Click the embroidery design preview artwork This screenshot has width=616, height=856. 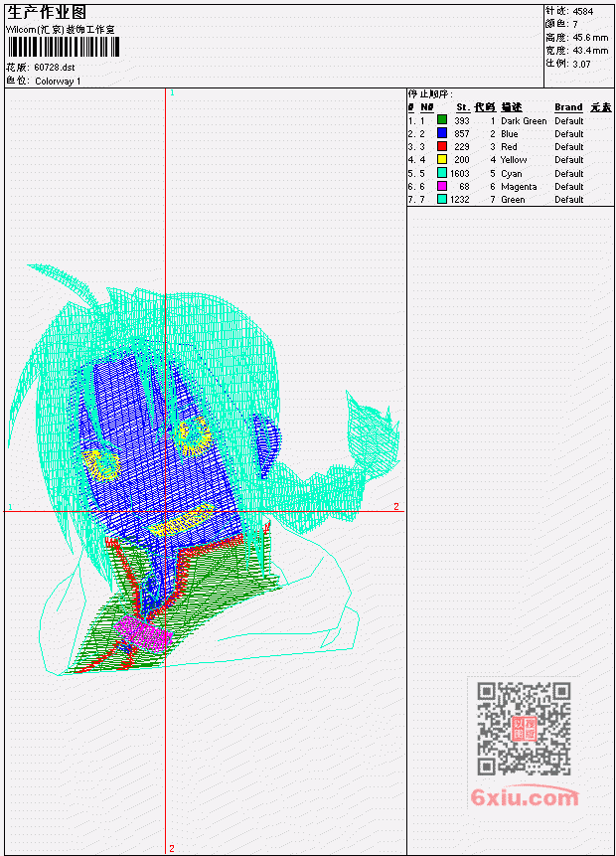click(x=204, y=470)
